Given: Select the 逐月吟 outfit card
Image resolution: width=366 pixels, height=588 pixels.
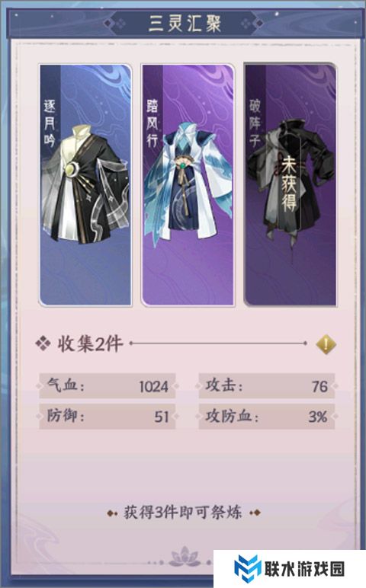Looking at the screenshot, I should point(85,185).
